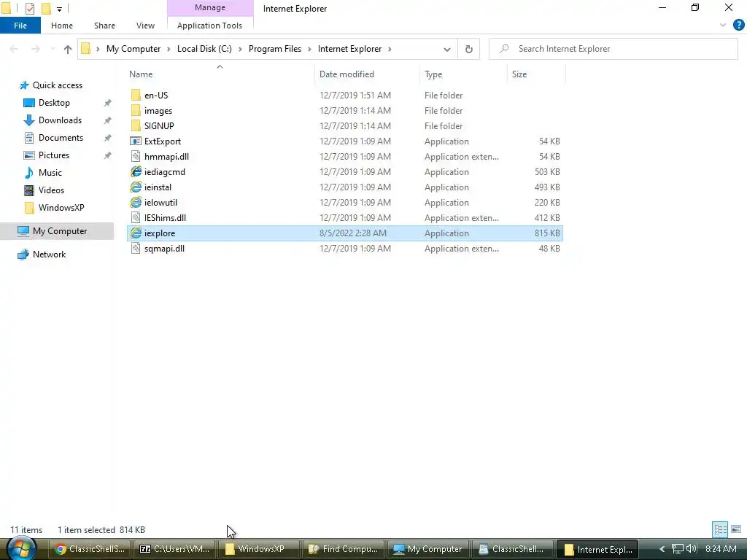Image resolution: width=747 pixels, height=560 pixels.
Task: Click the iediagcmd application icon
Action: [x=136, y=171]
